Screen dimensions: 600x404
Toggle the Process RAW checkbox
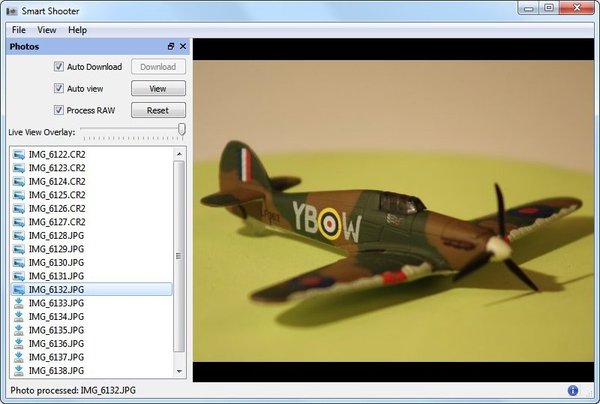[59, 110]
